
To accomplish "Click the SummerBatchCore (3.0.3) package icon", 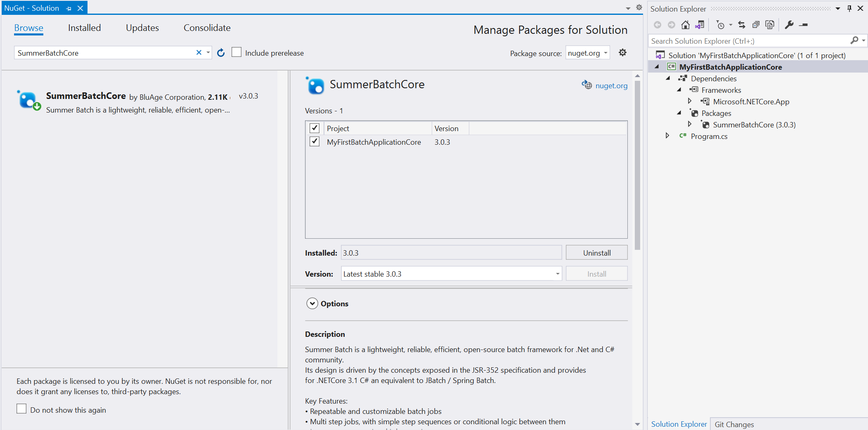I will (x=705, y=125).
